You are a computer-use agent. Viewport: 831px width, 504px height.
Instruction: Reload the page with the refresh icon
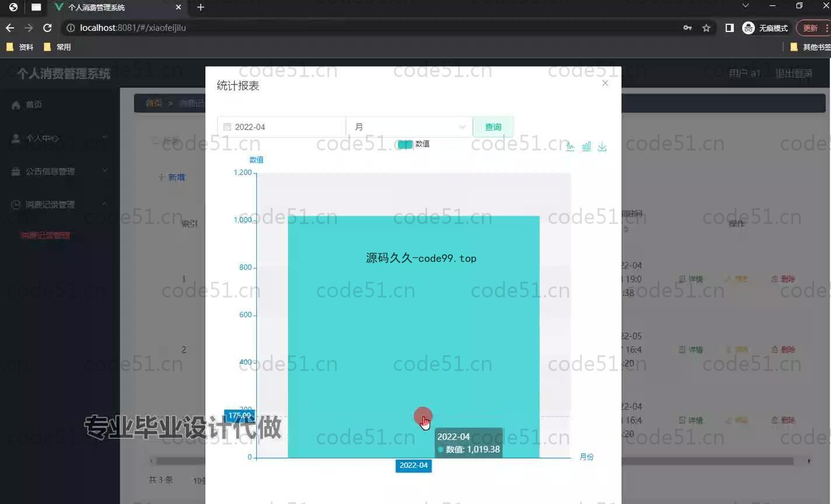[x=47, y=27]
